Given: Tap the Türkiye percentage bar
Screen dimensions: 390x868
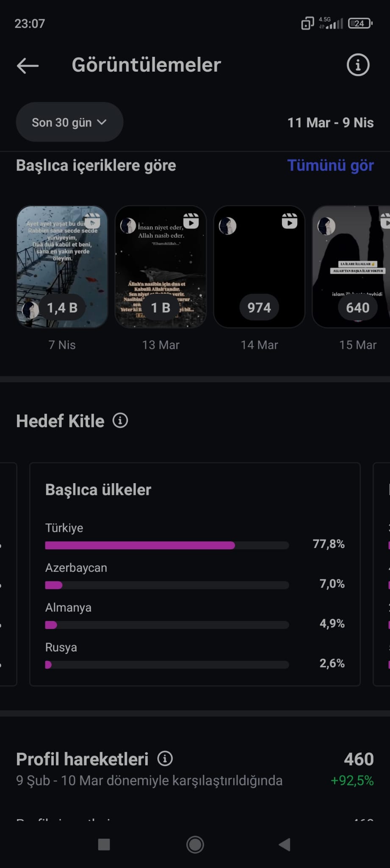Looking at the screenshot, I should (x=167, y=545).
